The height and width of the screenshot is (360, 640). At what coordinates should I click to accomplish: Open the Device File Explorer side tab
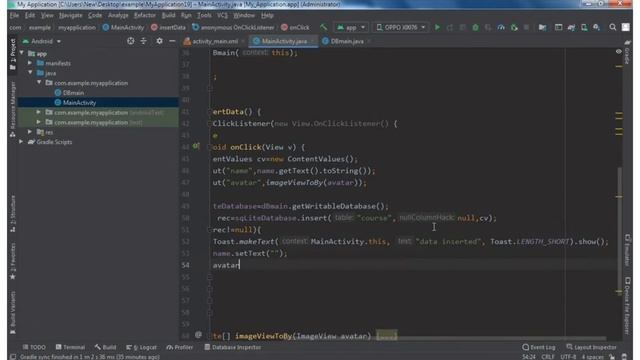(x=627, y=305)
